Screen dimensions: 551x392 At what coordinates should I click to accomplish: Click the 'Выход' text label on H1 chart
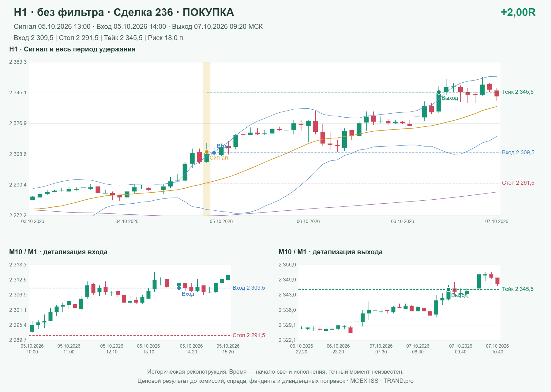coord(450,98)
